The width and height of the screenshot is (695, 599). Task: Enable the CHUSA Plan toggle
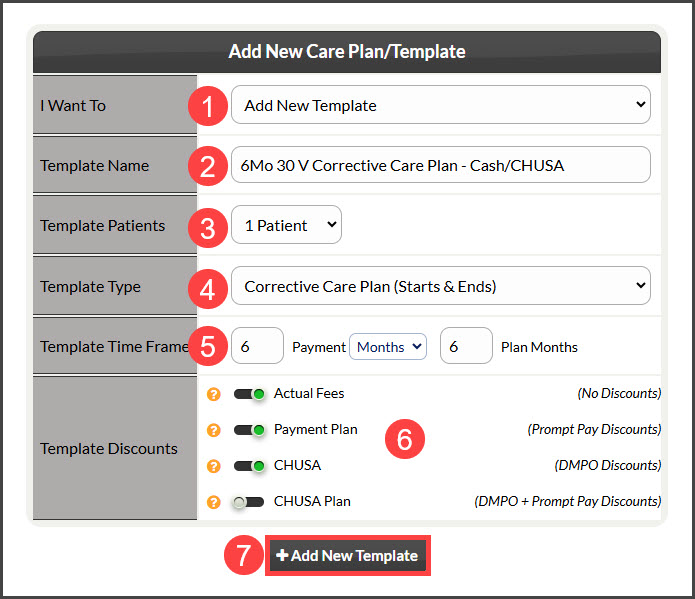click(248, 502)
